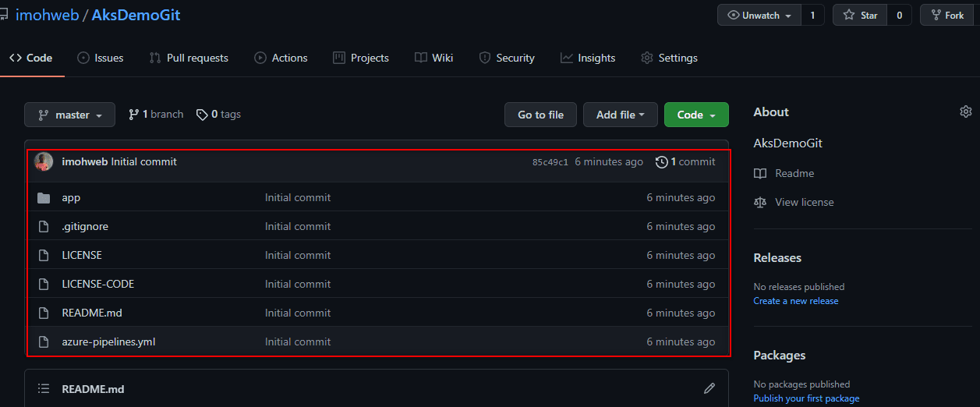980x407 pixels.
Task: Open the repository Settings tab
Action: 669,58
